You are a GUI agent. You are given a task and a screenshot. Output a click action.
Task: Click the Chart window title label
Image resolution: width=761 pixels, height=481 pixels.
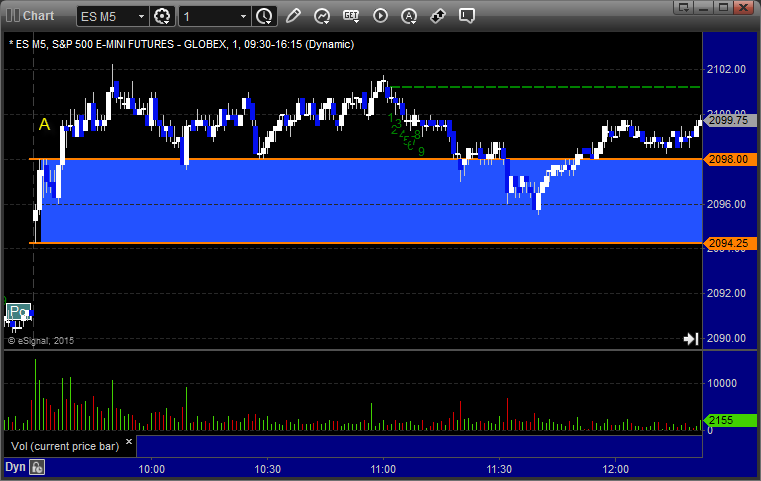click(x=38, y=16)
